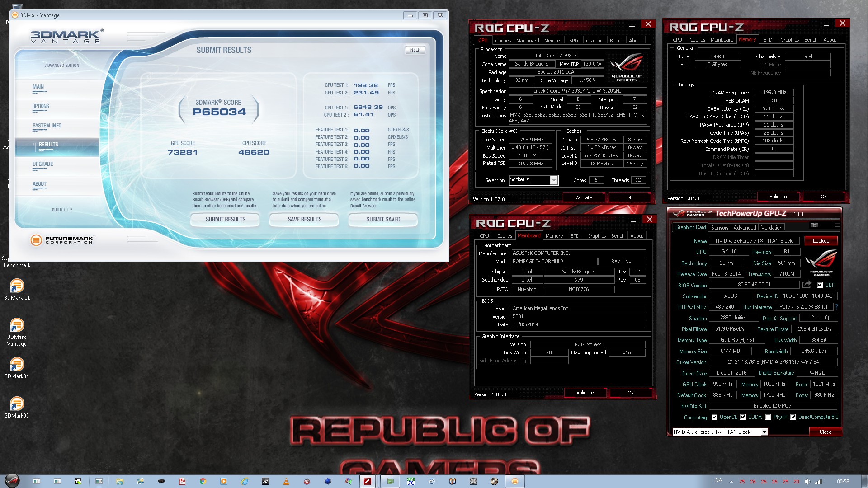Open ABOUT in 3DMark sidebar
The image size is (868, 488).
coord(57,185)
